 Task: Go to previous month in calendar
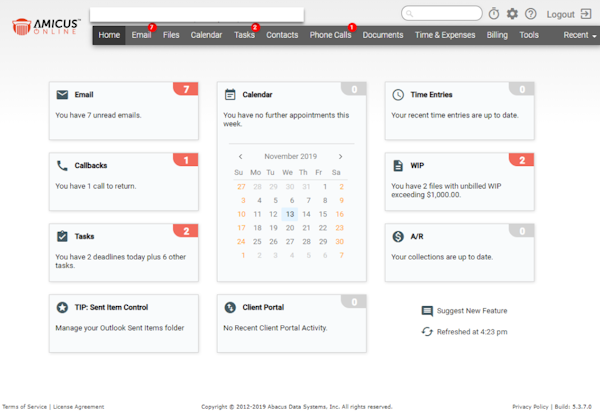tap(240, 156)
